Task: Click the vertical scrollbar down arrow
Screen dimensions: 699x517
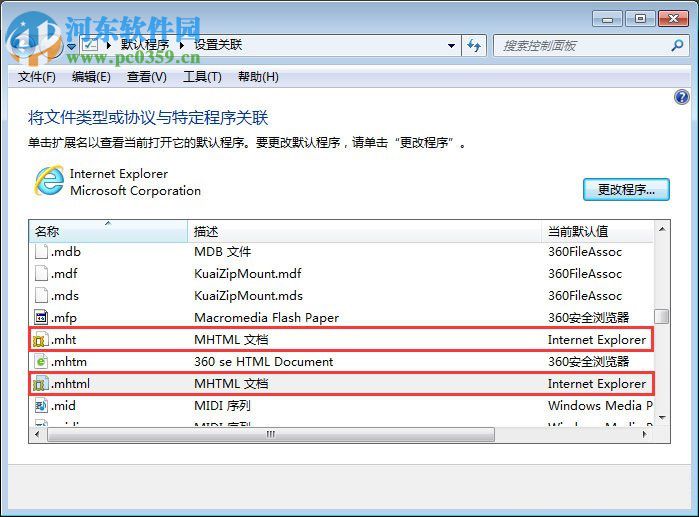Action: [662, 418]
